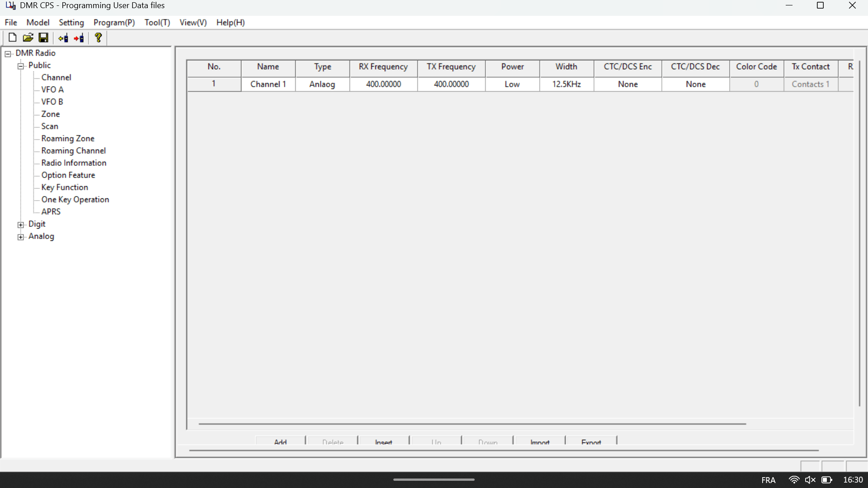868x488 pixels.
Task: Select the Roaming Channel tree item
Action: pyautogui.click(x=73, y=151)
